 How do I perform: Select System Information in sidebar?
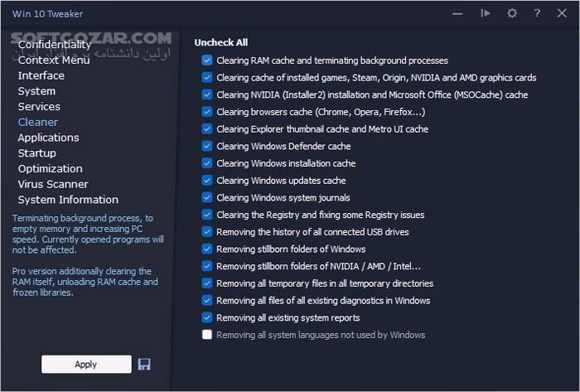[68, 200]
